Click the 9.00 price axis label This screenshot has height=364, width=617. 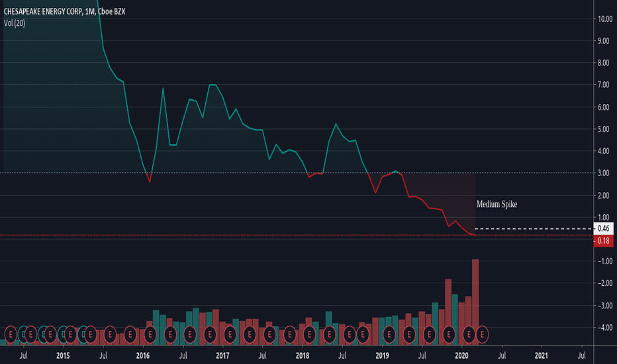pos(604,41)
